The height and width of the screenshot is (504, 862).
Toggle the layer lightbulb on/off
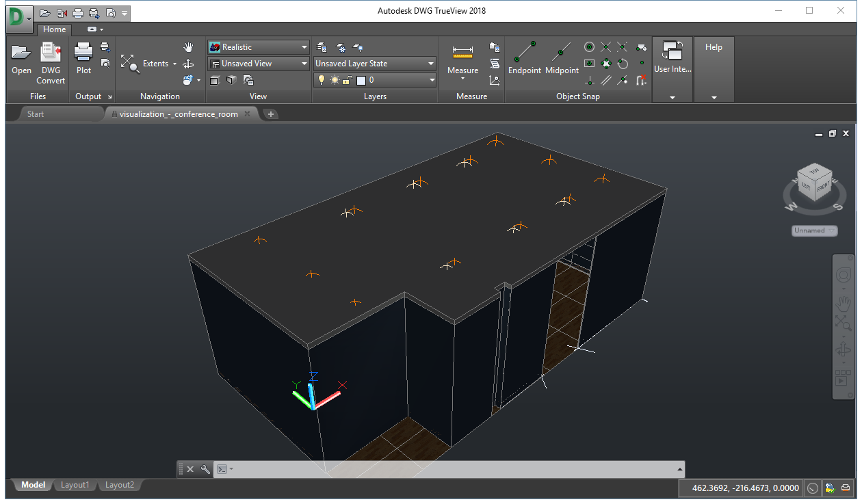pos(322,79)
